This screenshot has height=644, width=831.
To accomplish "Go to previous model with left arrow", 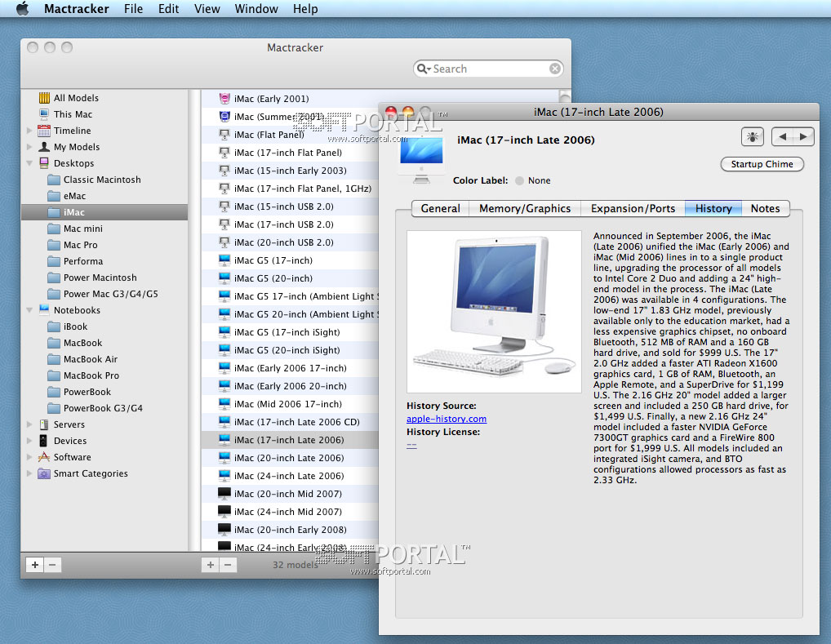I will 783,137.
